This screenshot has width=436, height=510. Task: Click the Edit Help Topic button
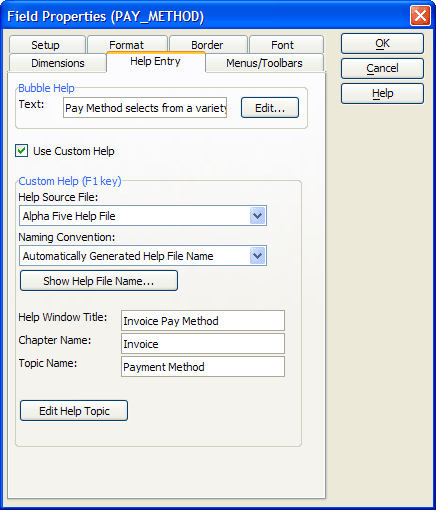point(74,411)
